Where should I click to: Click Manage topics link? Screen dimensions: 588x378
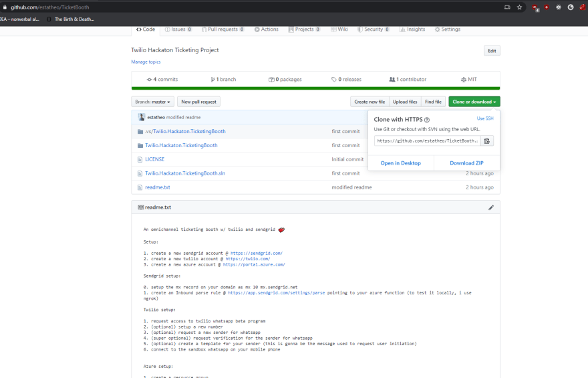tap(146, 62)
